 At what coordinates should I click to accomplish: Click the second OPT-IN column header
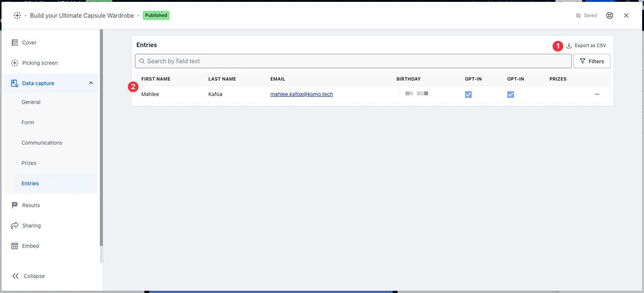point(516,79)
